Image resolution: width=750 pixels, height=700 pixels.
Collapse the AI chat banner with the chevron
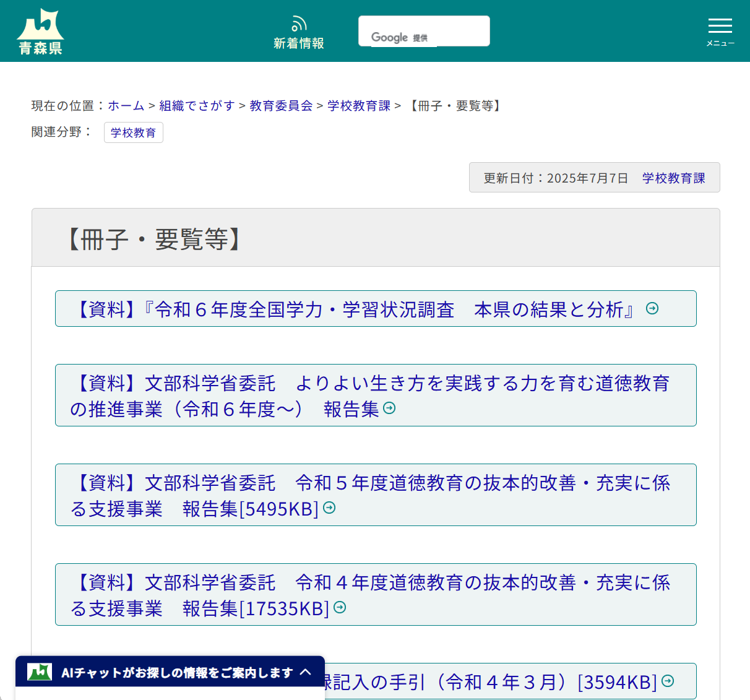click(x=306, y=672)
